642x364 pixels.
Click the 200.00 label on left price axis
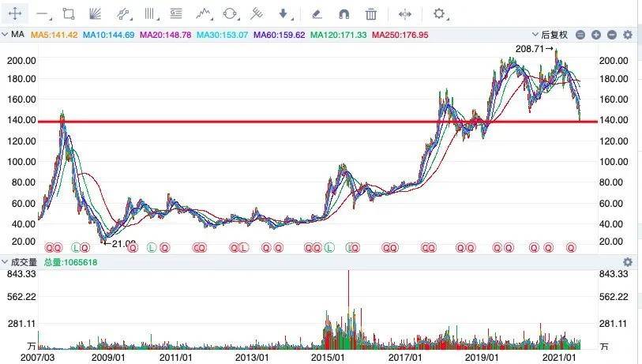[x=21, y=61]
